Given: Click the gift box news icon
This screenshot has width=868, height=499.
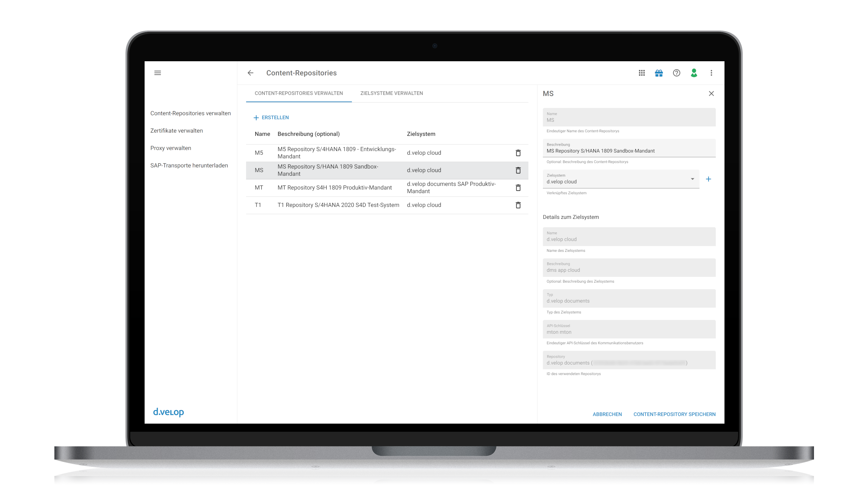Looking at the screenshot, I should click(x=659, y=73).
